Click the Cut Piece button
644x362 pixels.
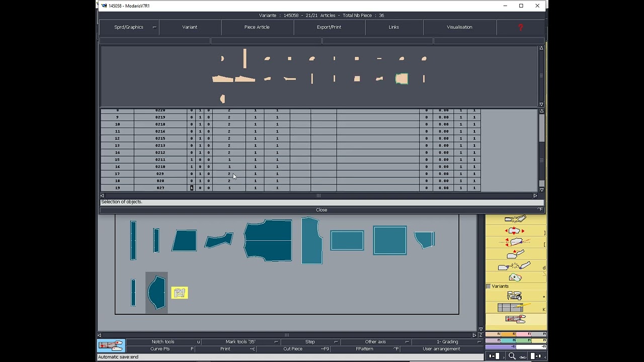click(293, 349)
